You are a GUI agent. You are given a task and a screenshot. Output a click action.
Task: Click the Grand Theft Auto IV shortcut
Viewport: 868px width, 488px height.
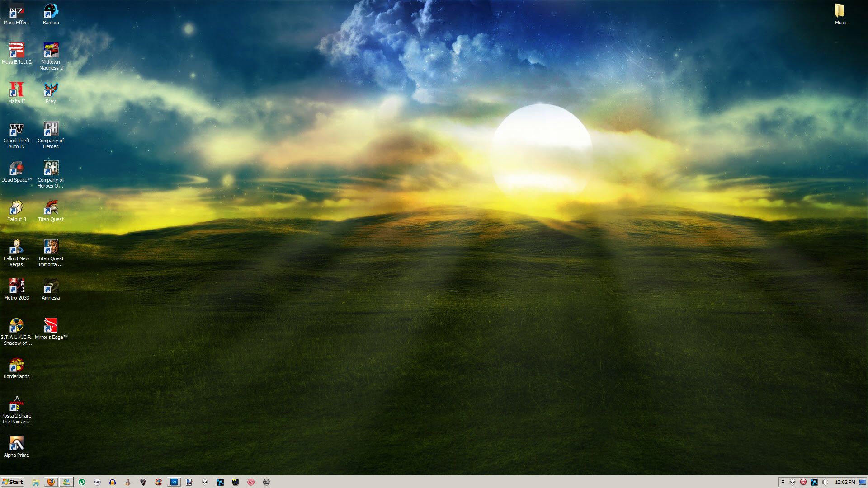[17, 129]
